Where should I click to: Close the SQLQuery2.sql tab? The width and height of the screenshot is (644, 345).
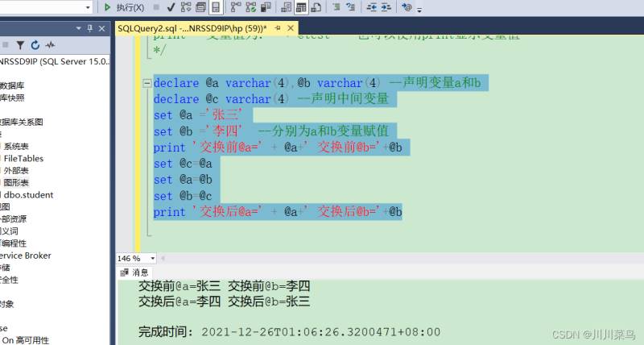pos(291,28)
